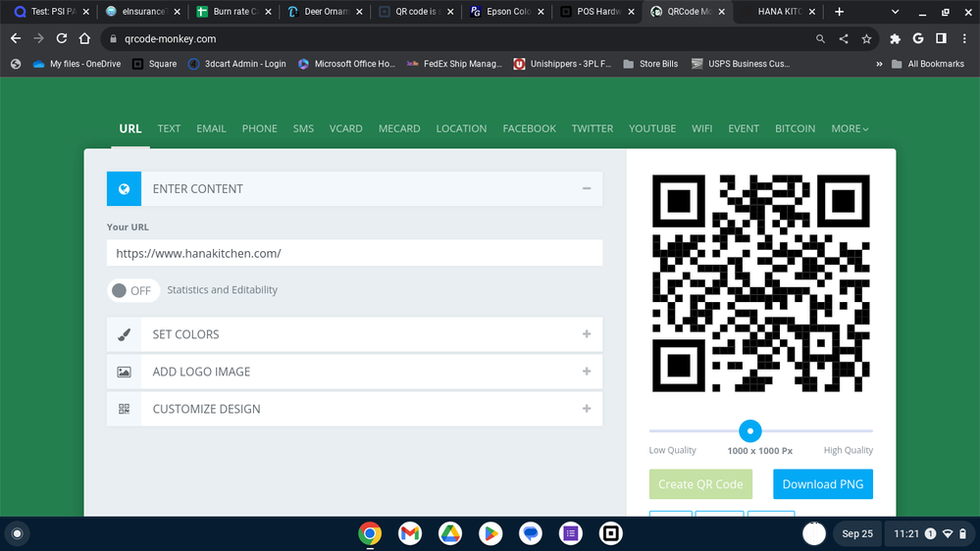Open the purple list app on the shelf
Viewport: 980px width, 551px height.
click(571, 533)
